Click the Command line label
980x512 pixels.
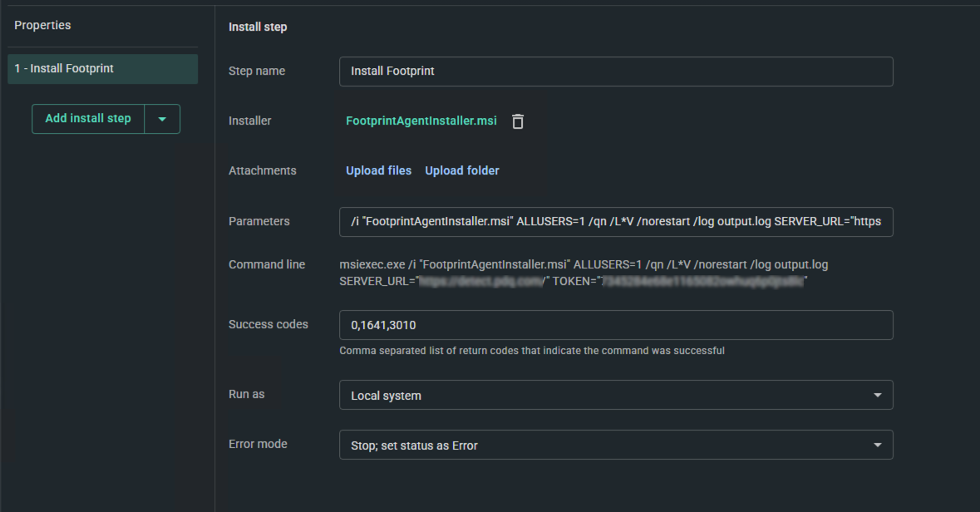pos(267,265)
